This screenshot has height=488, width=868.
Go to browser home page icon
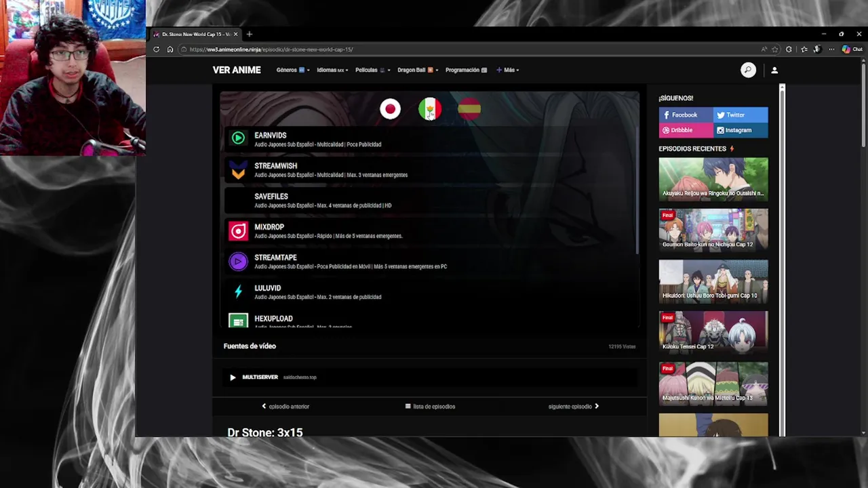[x=170, y=49]
